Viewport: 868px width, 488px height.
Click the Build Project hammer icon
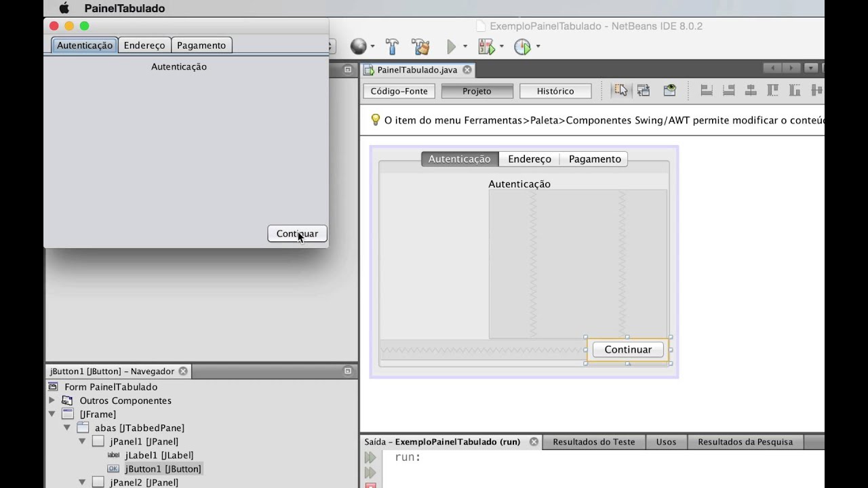tap(392, 46)
